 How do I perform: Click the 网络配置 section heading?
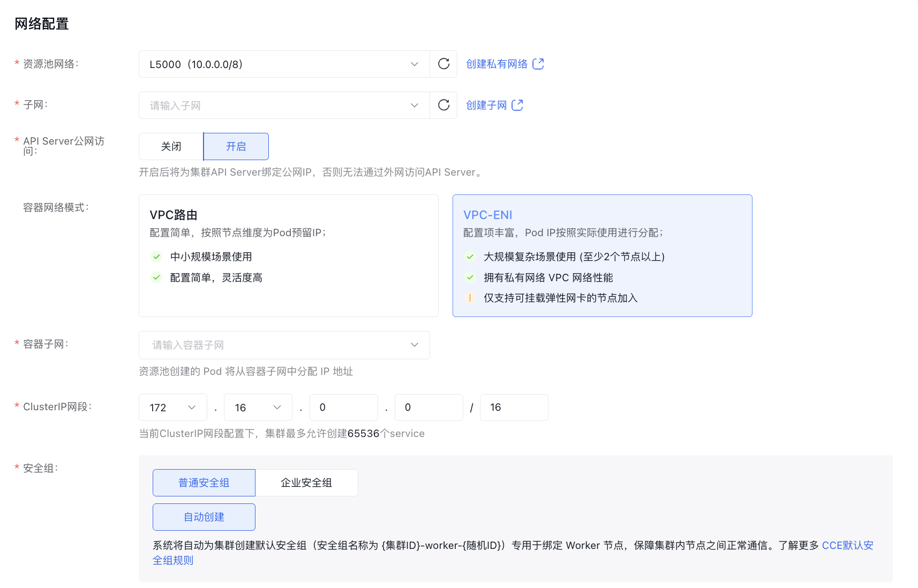pos(42,24)
